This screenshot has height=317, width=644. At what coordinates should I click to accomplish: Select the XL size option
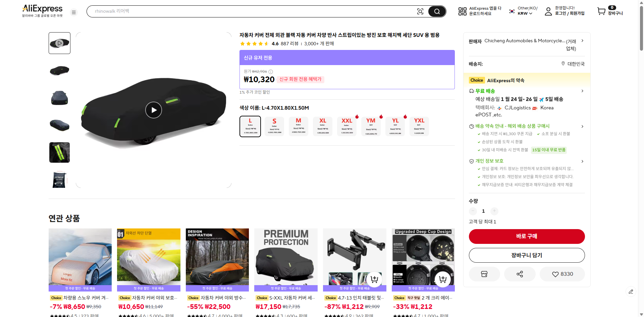[322, 126]
